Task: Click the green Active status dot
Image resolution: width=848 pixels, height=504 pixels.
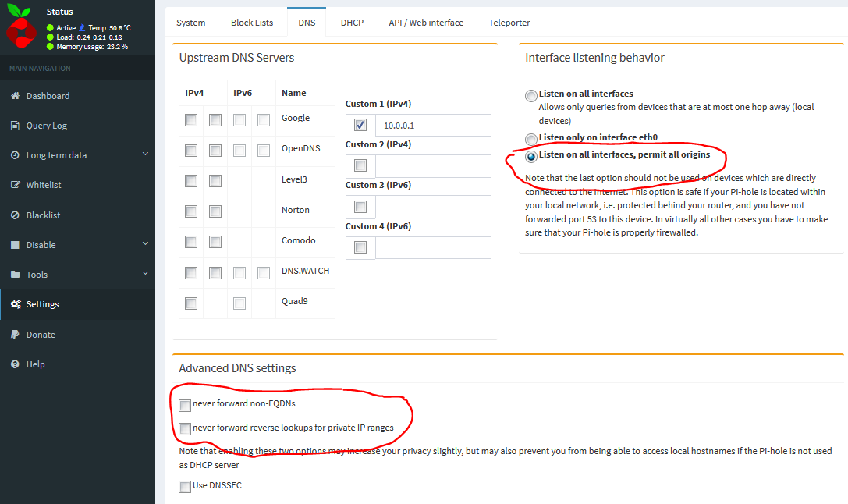Action: click(50, 27)
